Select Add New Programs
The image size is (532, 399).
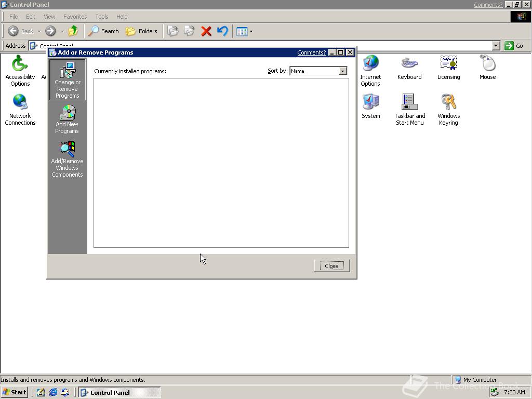67,119
